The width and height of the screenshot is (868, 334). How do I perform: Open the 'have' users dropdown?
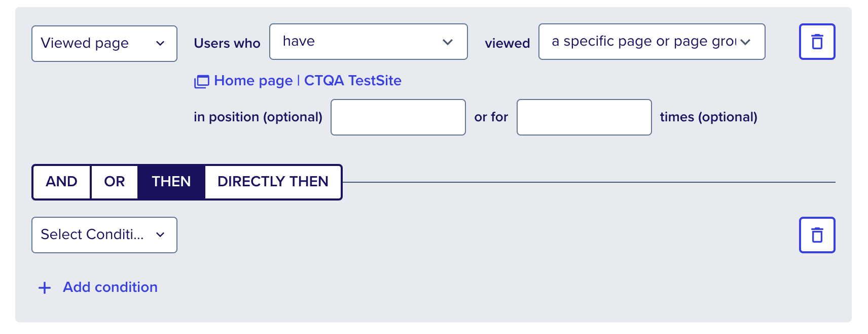369,42
